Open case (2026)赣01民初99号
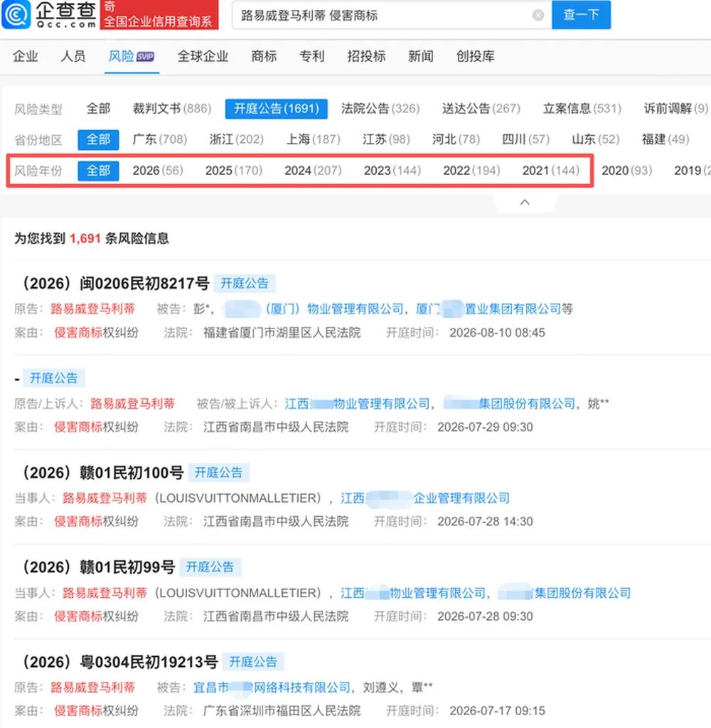This screenshot has width=711, height=728. coord(98,567)
